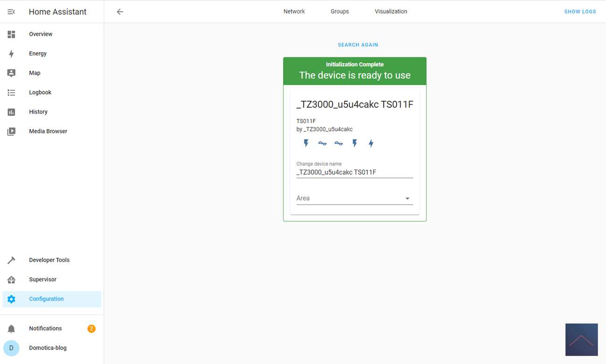Click the Media Browser play icon
Screen dimensions: 606x364
(x=11, y=131)
